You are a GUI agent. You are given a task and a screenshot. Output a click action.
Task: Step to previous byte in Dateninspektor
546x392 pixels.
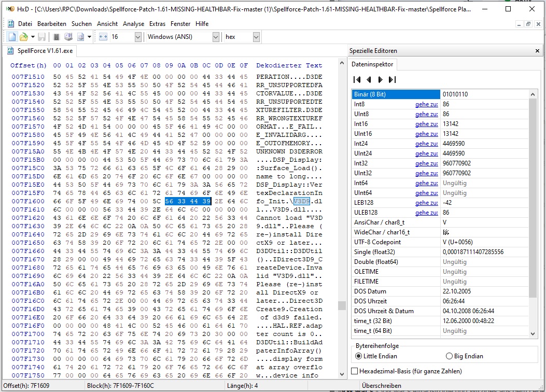[369, 79]
